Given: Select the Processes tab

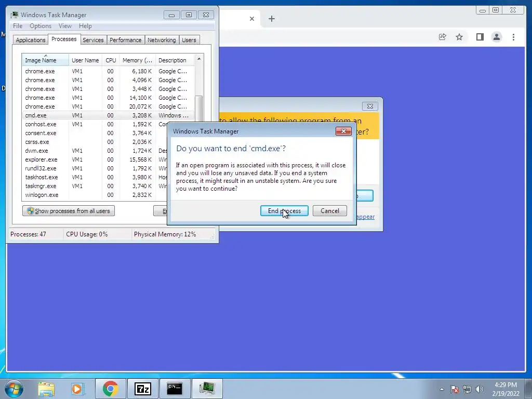Looking at the screenshot, I should click(x=64, y=39).
